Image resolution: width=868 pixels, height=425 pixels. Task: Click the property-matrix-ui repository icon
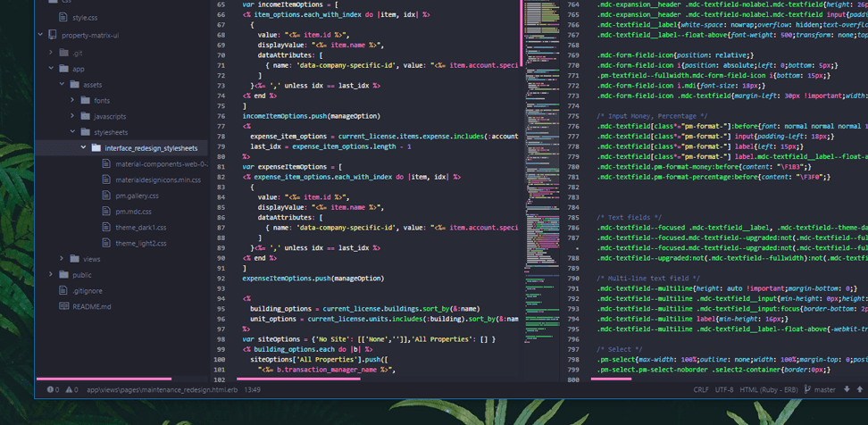tap(52, 35)
